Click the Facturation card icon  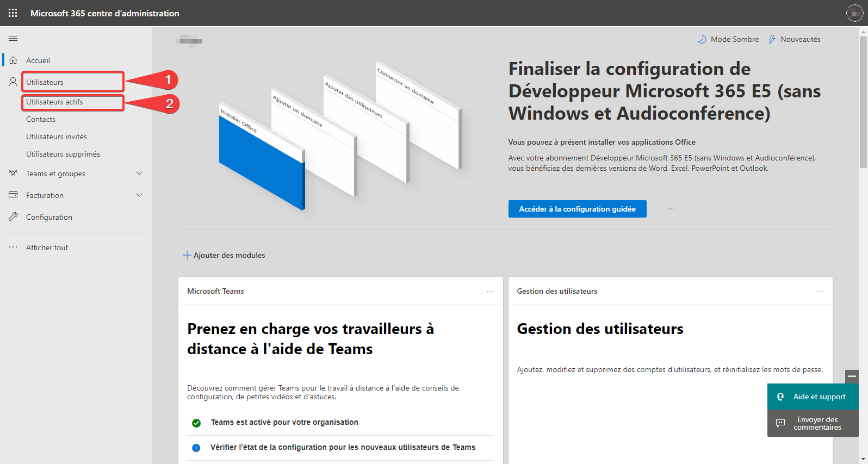(x=14, y=195)
